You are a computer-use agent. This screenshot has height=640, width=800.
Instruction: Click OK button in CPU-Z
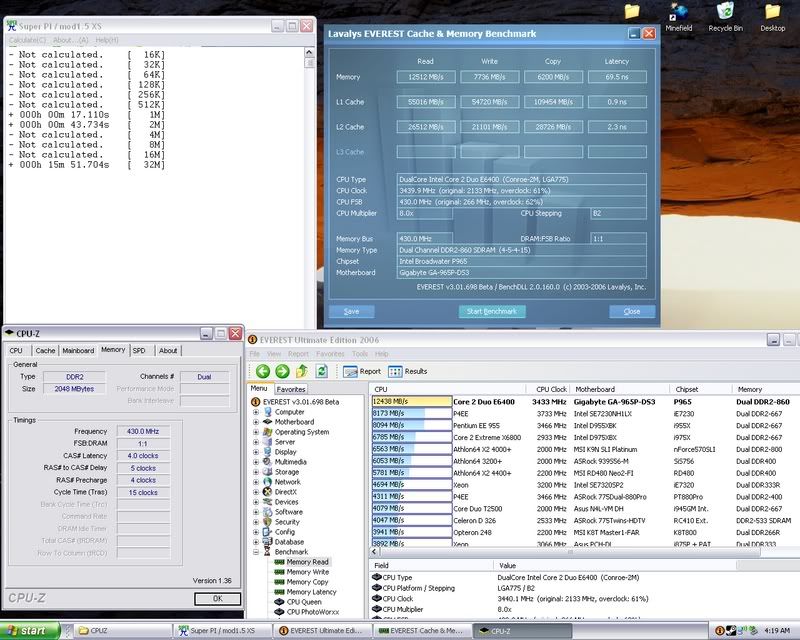coord(217,599)
